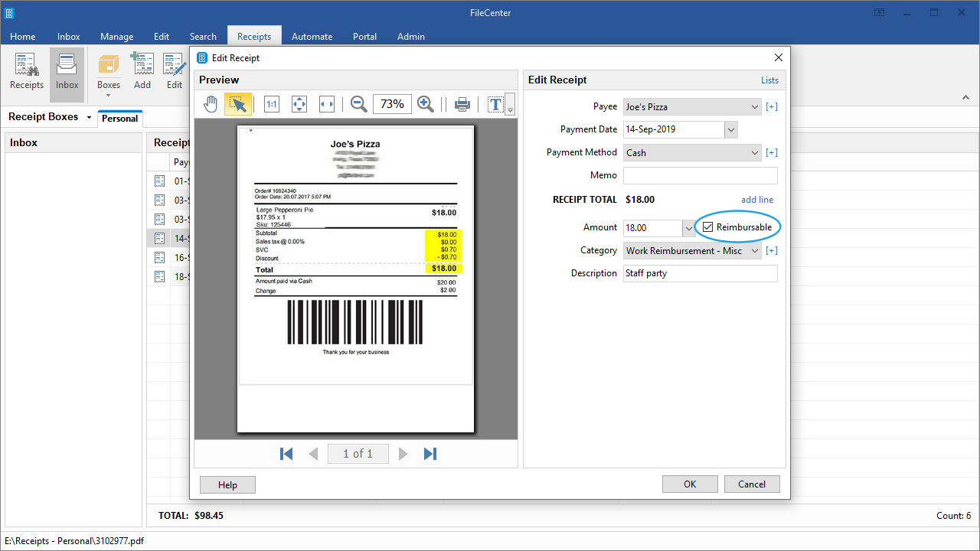Zoom out the receipt preview
The width and height of the screenshot is (980, 551).
click(x=358, y=104)
